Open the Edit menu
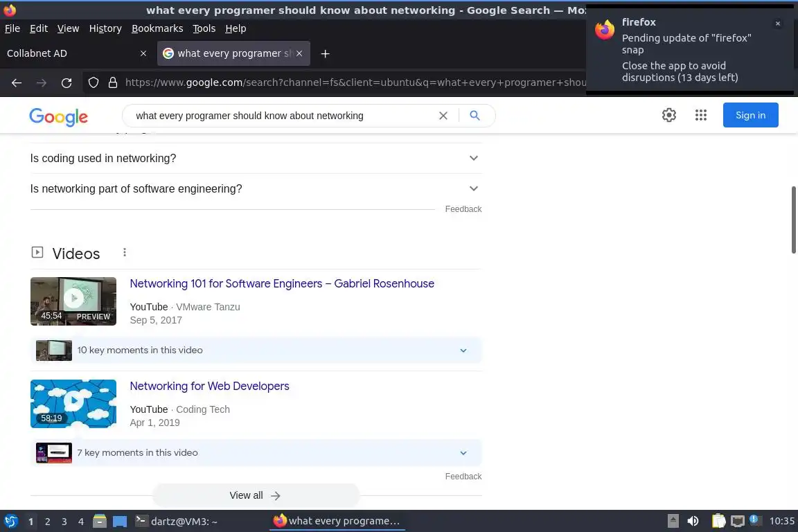Screen dimensions: 798x532 (39, 28)
